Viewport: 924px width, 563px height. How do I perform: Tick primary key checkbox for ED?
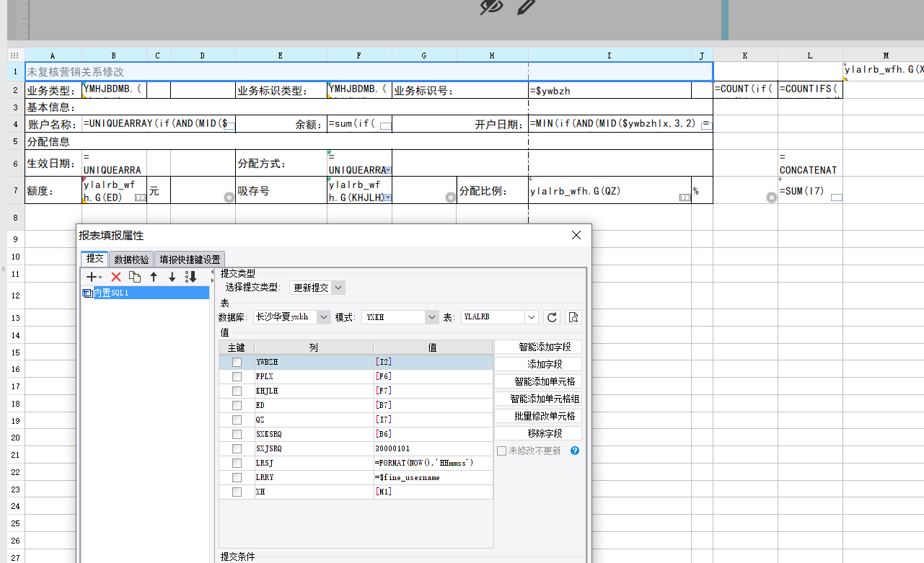tap(237, 405)
